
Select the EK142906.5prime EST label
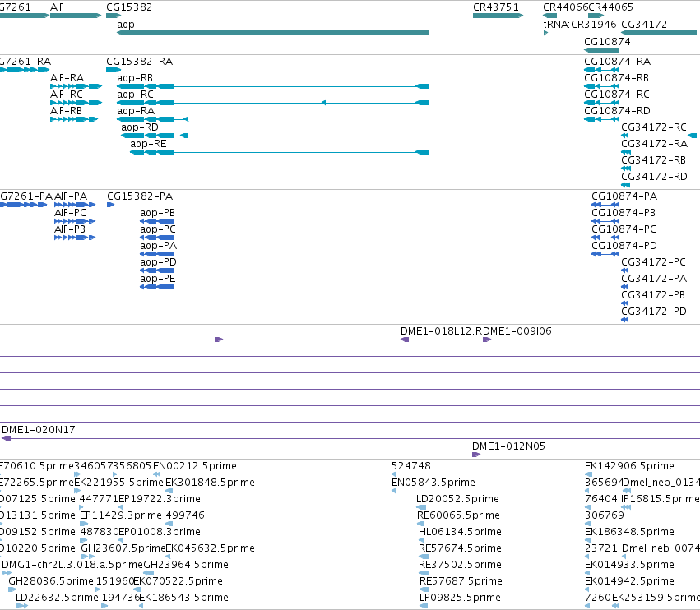coord(629,467)
